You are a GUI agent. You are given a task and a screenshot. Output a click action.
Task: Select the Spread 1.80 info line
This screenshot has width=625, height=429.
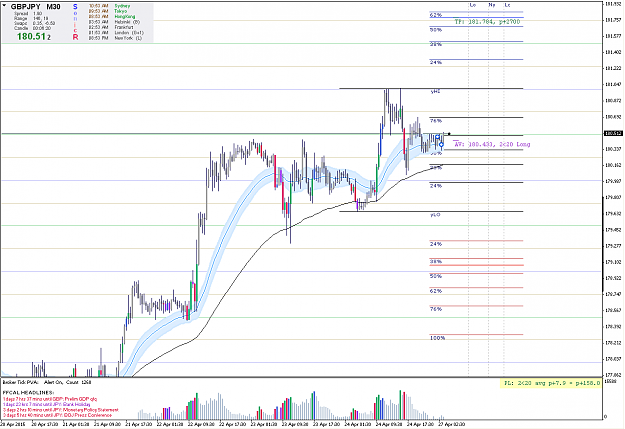tap(28, 14)
